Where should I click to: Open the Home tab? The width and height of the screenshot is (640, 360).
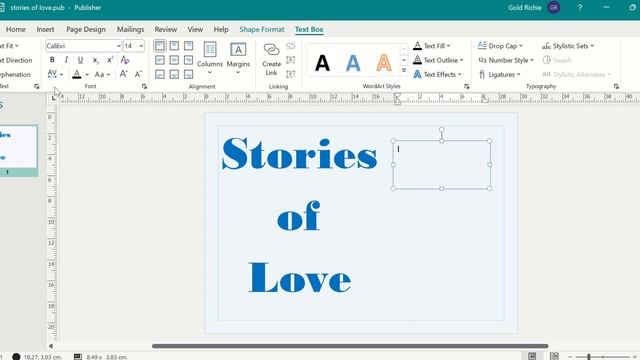(16, 29)
